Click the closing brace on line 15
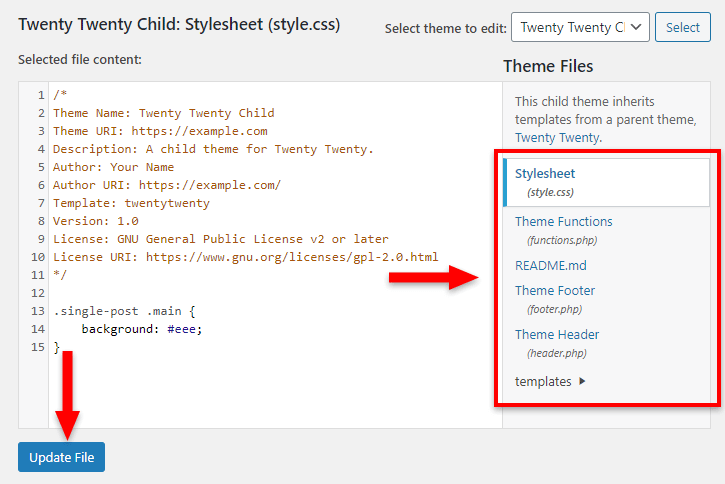725x484 pixels. (x=56, y=348)
